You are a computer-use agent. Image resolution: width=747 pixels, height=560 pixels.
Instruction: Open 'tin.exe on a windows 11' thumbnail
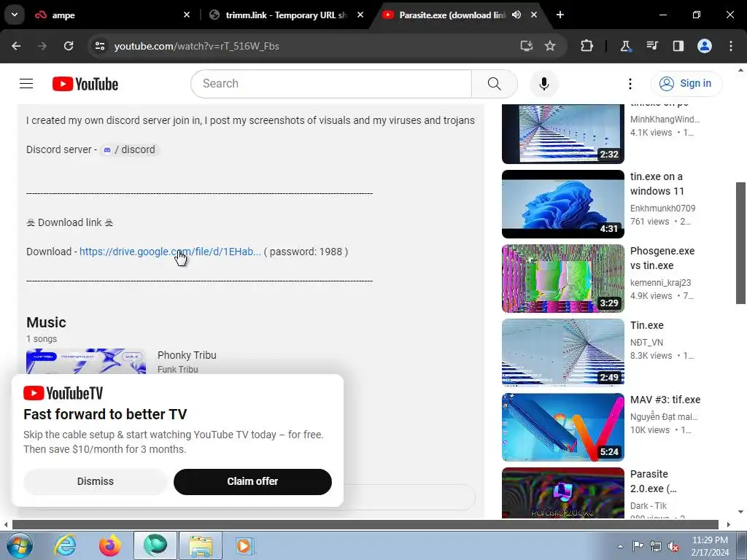click(x=563, y=204)
